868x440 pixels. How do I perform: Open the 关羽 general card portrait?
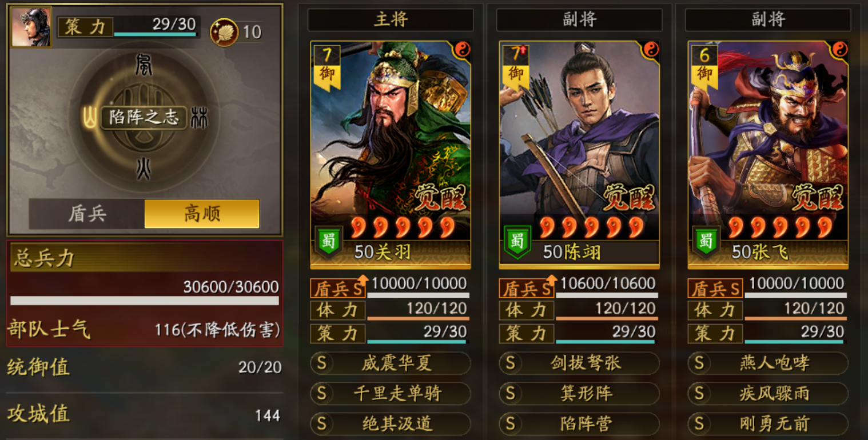point(391,154)
